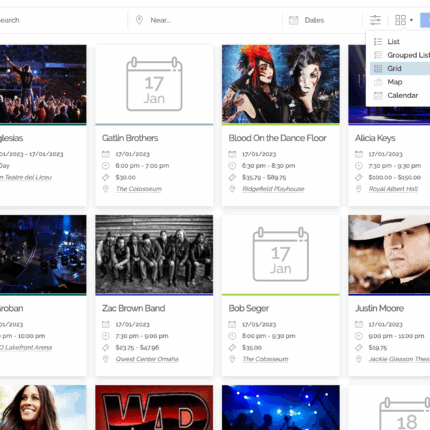Click the clock icon on Zac Brown Band card

pos(106,336)
